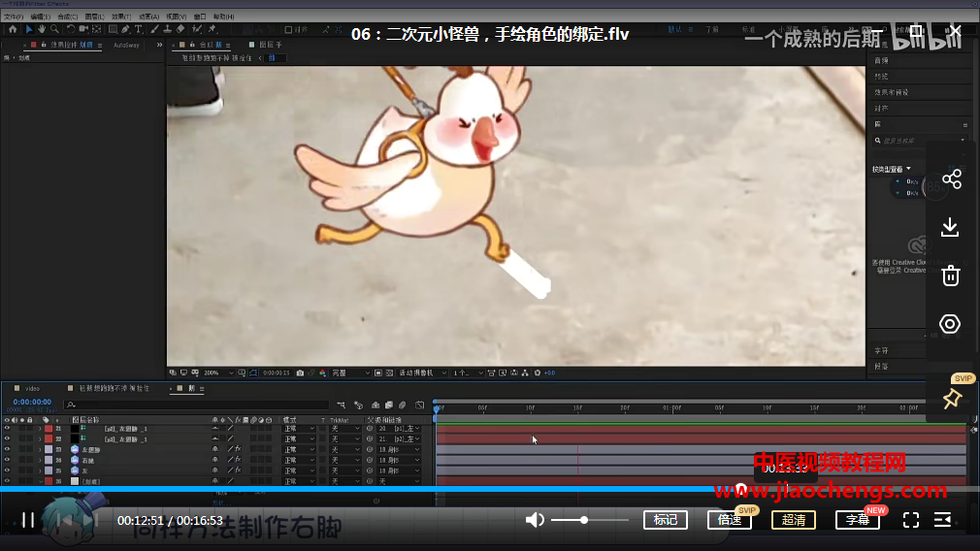
Task: Click the playlist menu icon in player bar
Action: coord(942,520)
